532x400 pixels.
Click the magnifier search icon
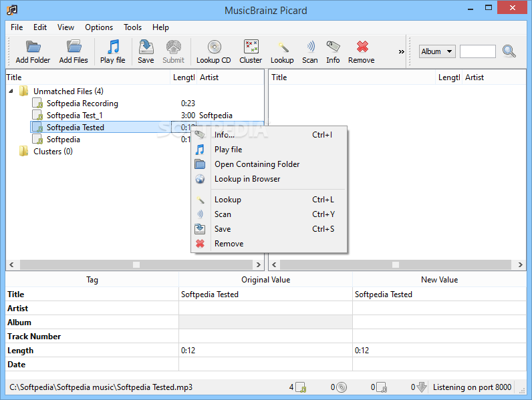[509, 51]
